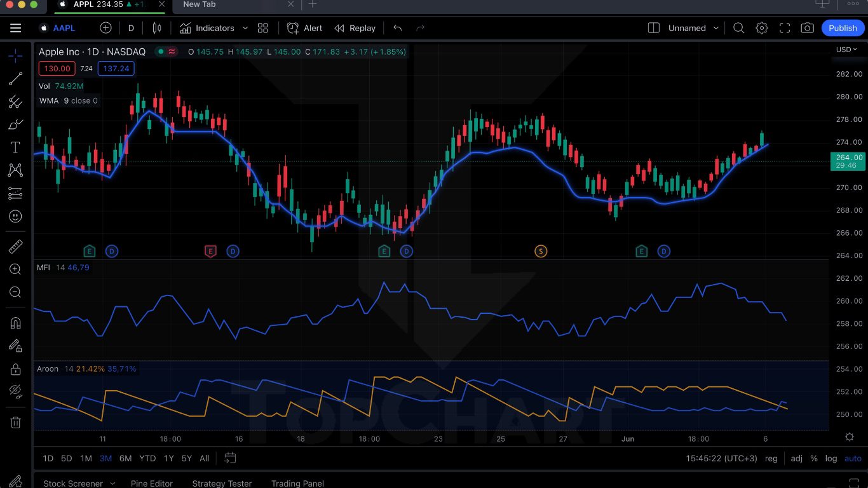
Task: Toggle stay in drawing mode
Action: click(x=15, y=346)
